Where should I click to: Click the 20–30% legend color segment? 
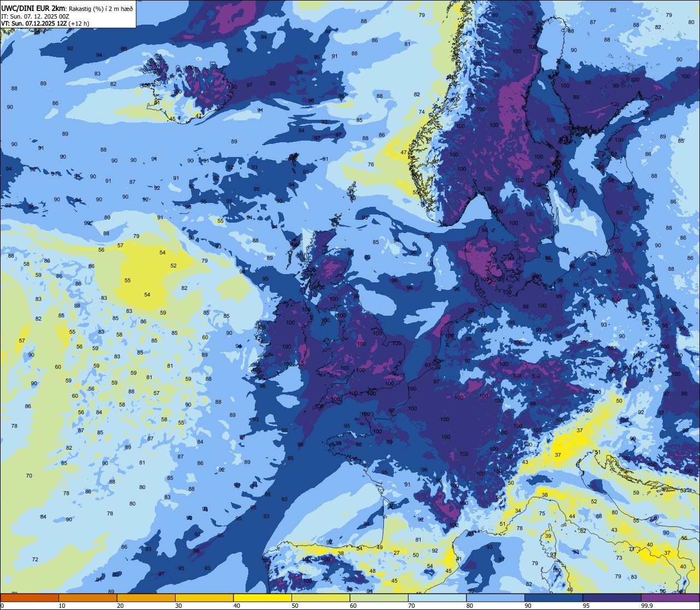[146, 597]
